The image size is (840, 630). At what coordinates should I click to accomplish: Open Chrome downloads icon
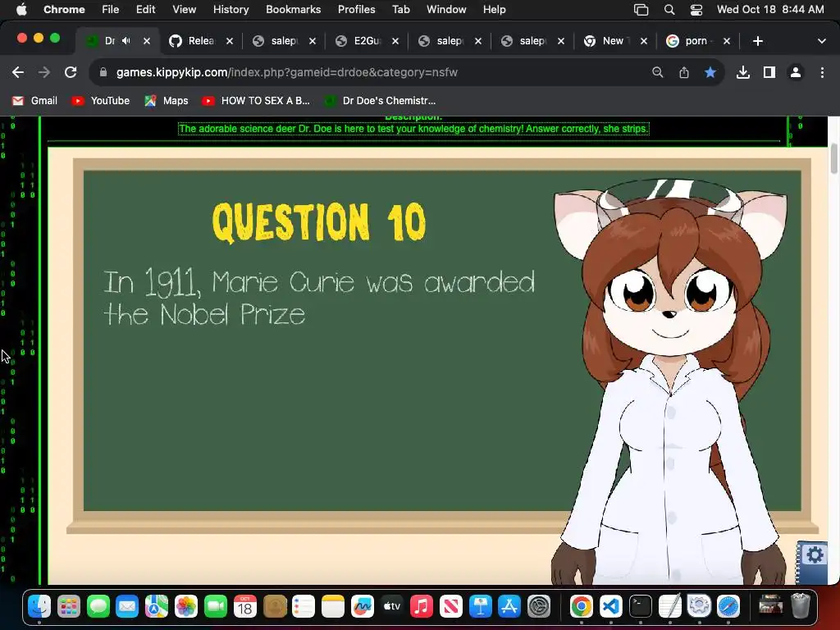click(743, 72)
